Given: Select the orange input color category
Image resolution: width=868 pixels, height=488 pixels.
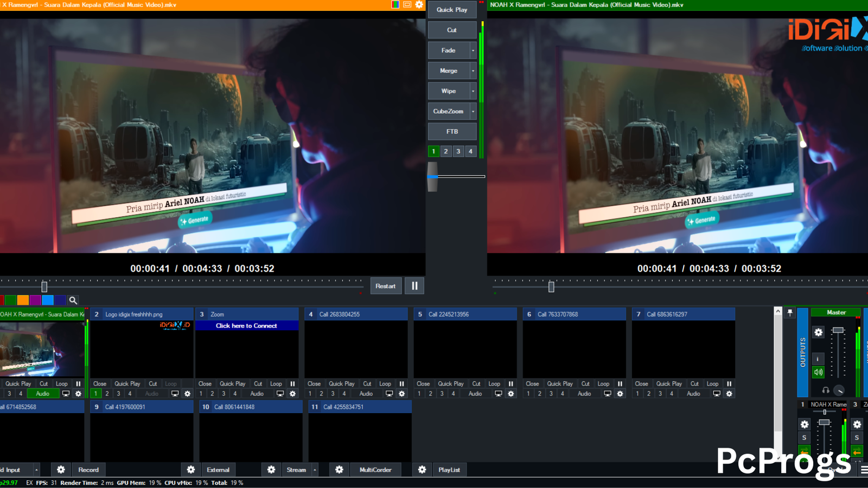Looking at the screenshot, I should 23,300.
